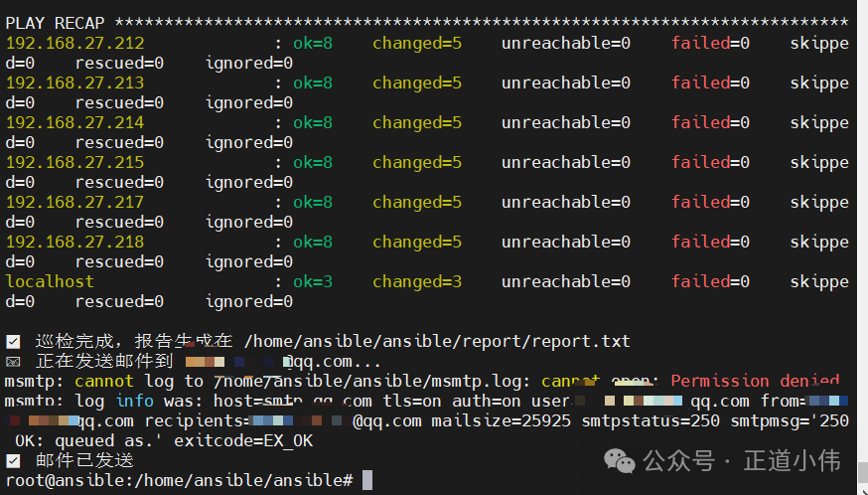868x495 pixels.
Task: Click changed=3 on the localhost row
Action: (417, 281)
